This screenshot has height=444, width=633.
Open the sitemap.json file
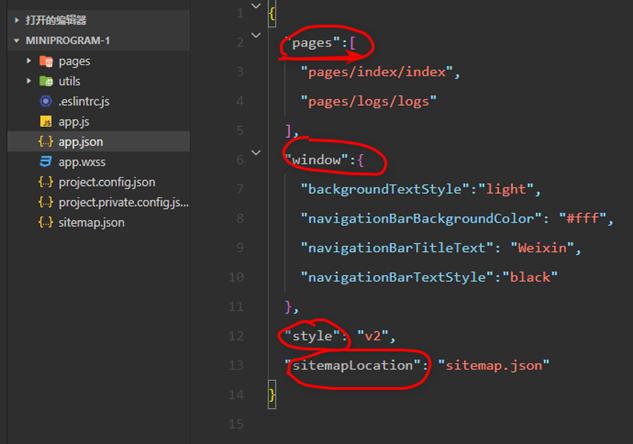click(x=91, y=222)
